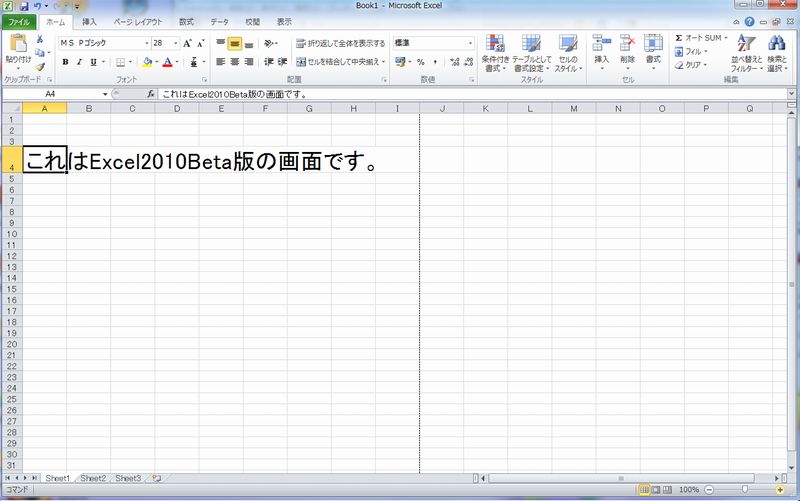800x501 pixels.
Task: Open the AutoSum (オート SUM) dropdown arrow
Action: point(726,38)
